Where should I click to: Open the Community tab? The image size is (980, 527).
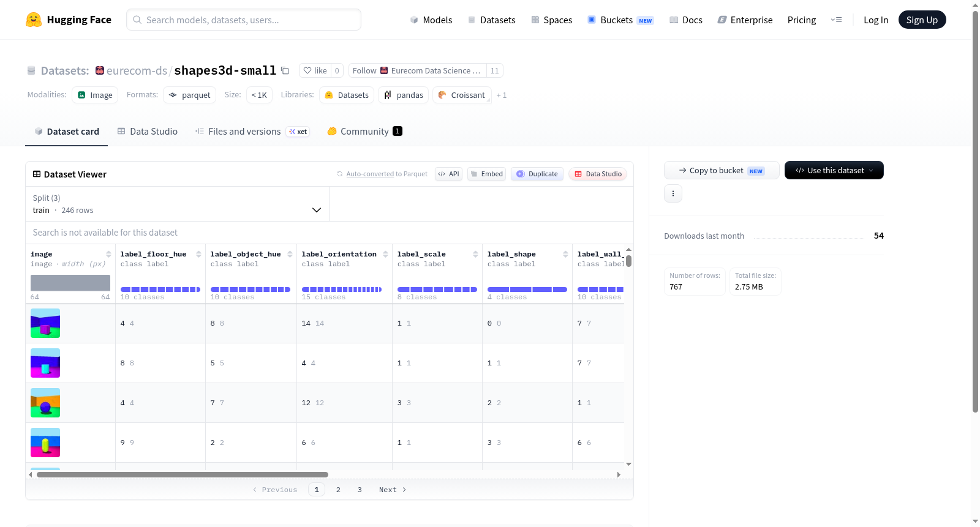pos(364,131)
